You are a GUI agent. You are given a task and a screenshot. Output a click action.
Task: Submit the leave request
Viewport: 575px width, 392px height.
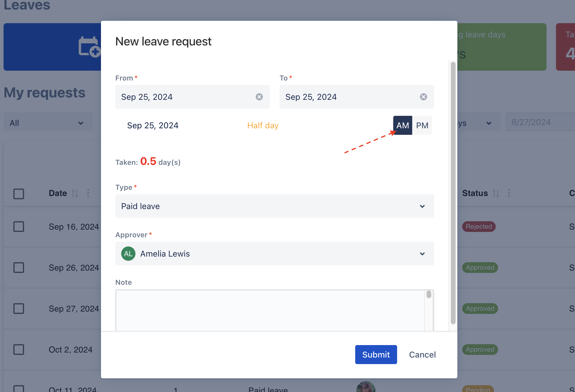pos(376,355)
